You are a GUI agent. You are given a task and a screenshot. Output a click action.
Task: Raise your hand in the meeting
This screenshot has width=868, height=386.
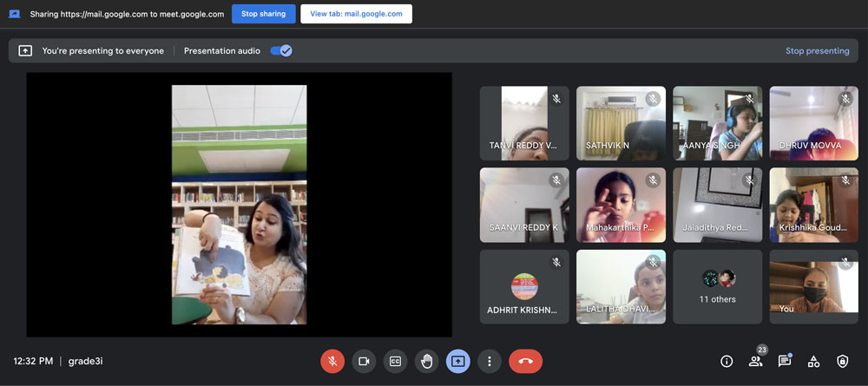point(426,361)
